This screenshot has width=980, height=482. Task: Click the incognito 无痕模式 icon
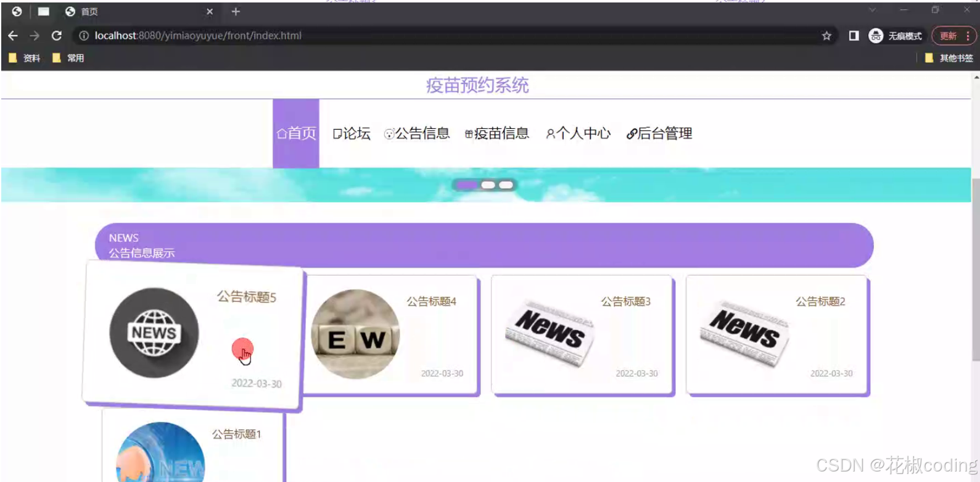[876, 36]
